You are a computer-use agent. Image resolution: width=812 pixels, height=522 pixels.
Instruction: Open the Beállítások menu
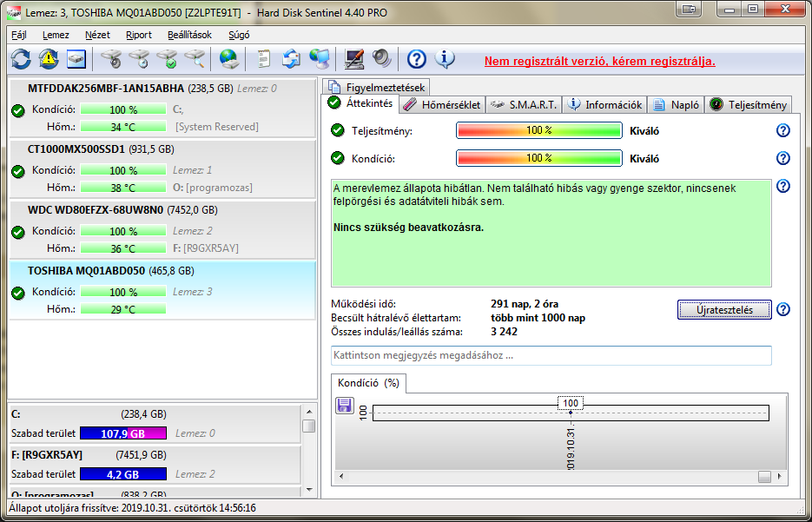coord(189,36)
